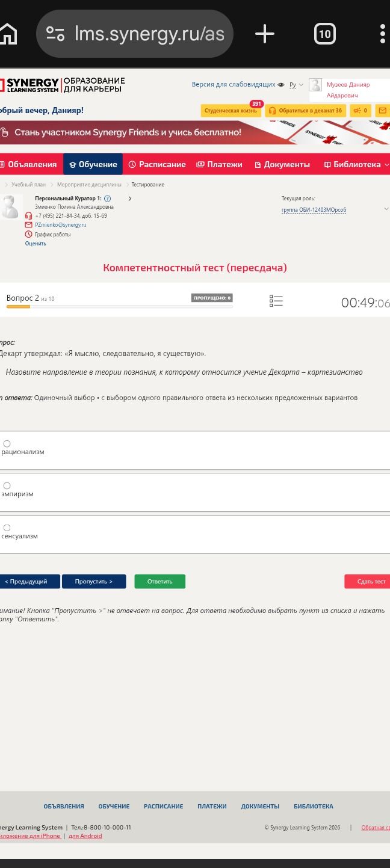Tap the browser home icon
390x868 pixels.
pyautogui.click(x=8, y=34)
